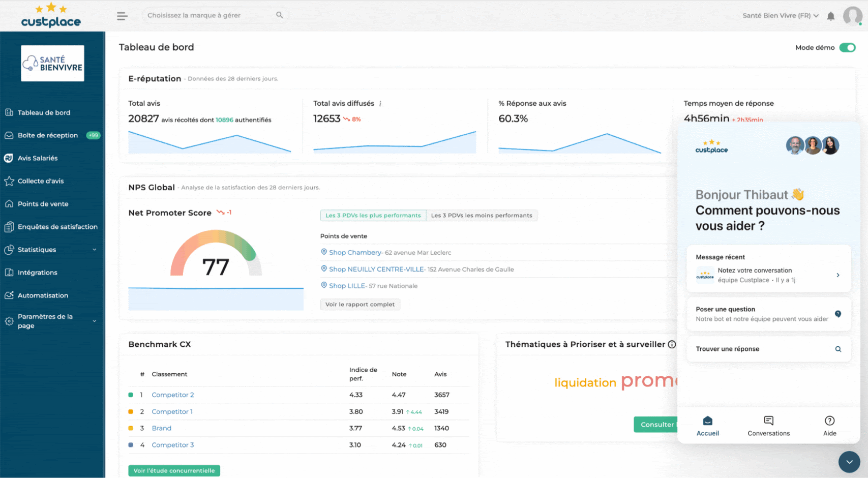Click the Choisissez la marque à gérer field
Image resolution: width=868 pixels, height=478 pixels.
[x=209, y=15]
